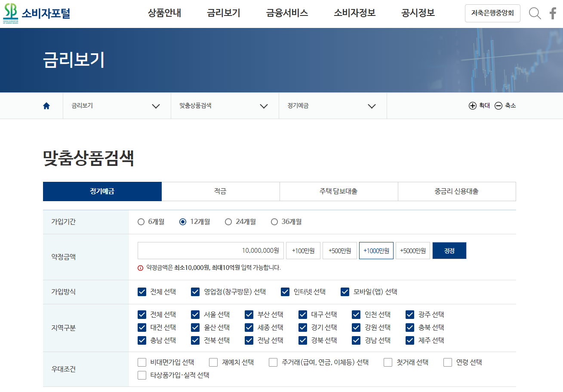Open the 금융서비스 menu item
Image resolution: width=563 pixels, height=392 pixels.
(286, 13)
